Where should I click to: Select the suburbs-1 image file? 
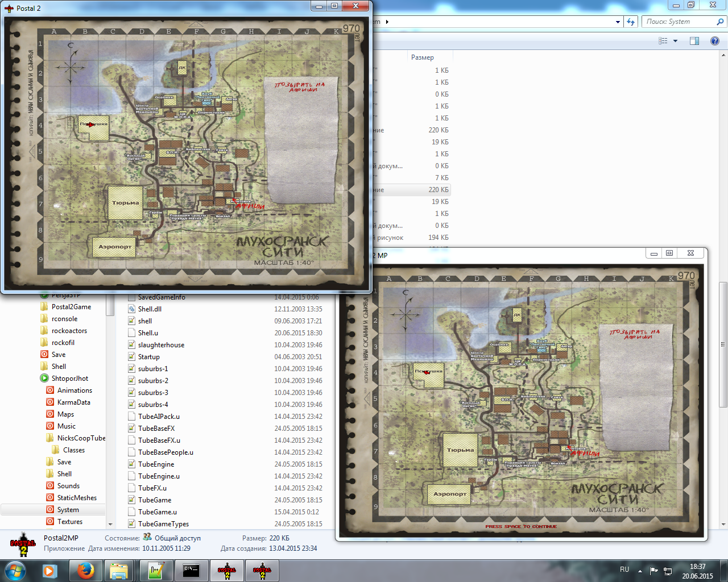tap(153, 369)
